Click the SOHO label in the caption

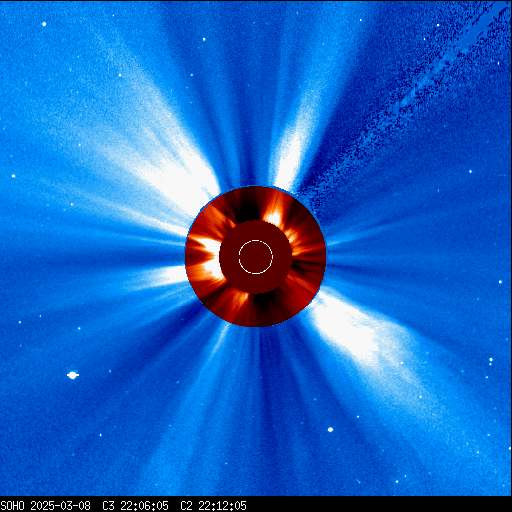[x=12, y=506]
